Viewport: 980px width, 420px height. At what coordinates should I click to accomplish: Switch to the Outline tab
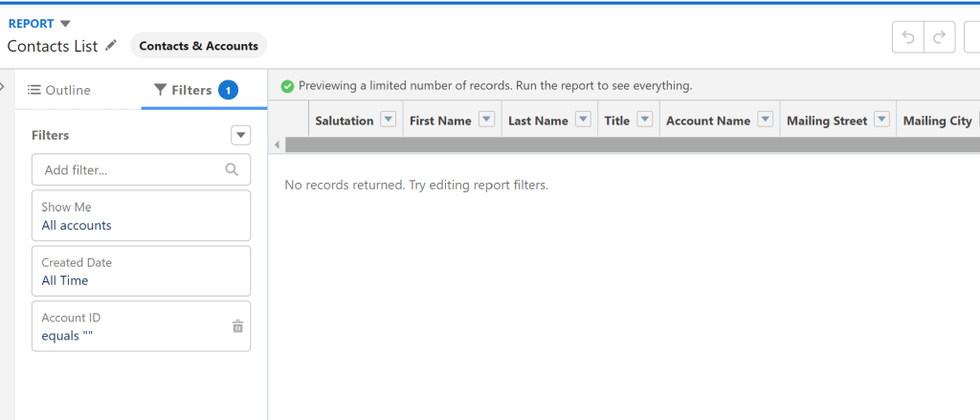[x=58, y=90]
